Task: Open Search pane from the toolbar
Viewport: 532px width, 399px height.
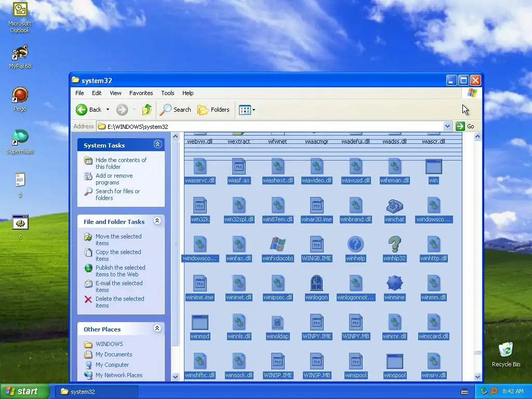Action: [176, 110]
